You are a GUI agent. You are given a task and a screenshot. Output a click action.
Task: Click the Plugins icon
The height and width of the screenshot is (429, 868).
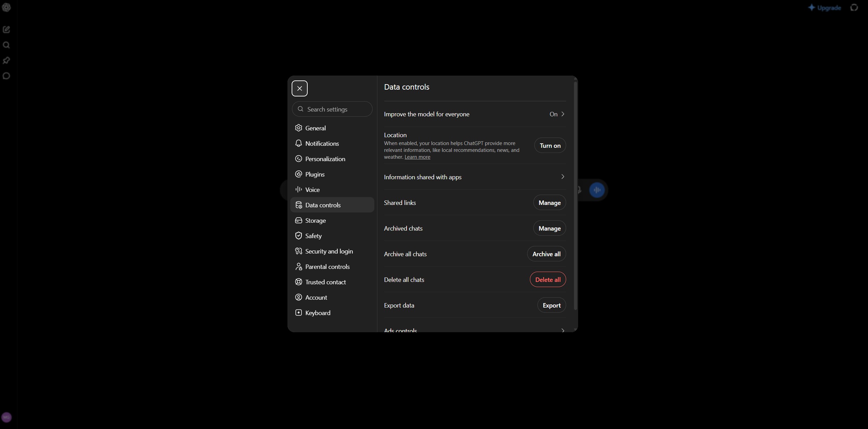[298, 174]
